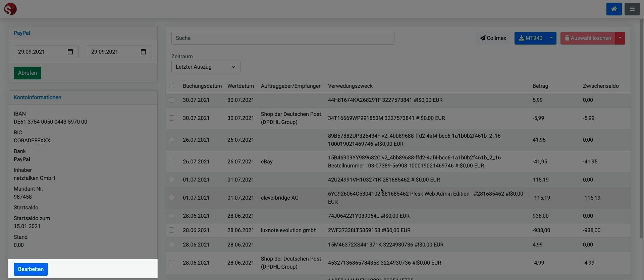Check the luxnote evolution gmbh row
This screenshot has width=644, height=280.
click(171, 230)
